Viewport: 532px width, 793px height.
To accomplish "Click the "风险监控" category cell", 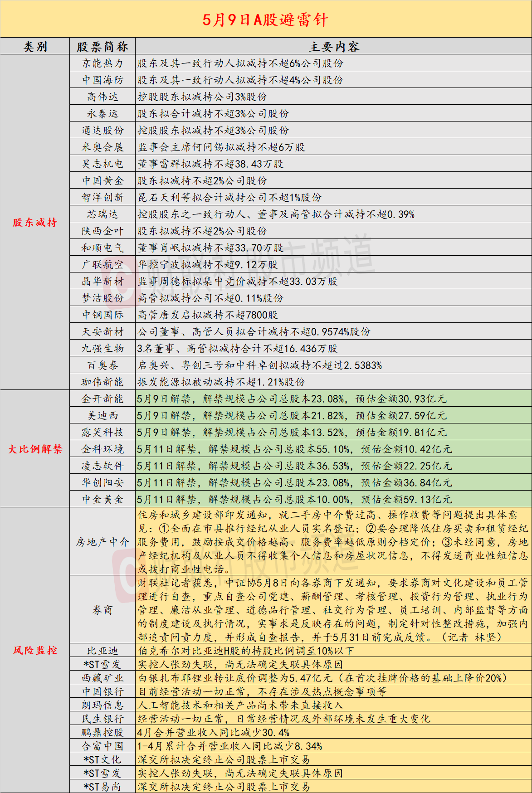I will pos(35,650).
